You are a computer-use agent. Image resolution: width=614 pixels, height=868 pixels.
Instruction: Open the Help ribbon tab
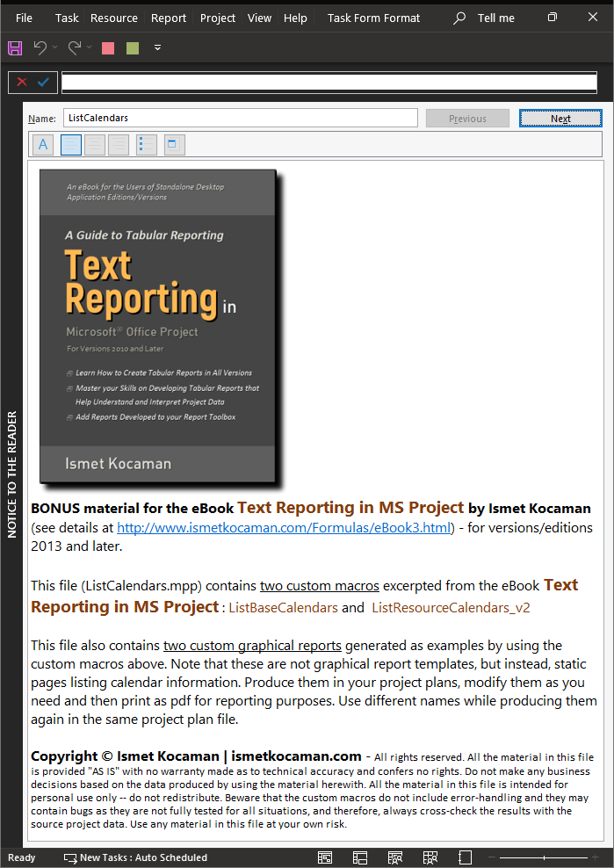point(295,18)
